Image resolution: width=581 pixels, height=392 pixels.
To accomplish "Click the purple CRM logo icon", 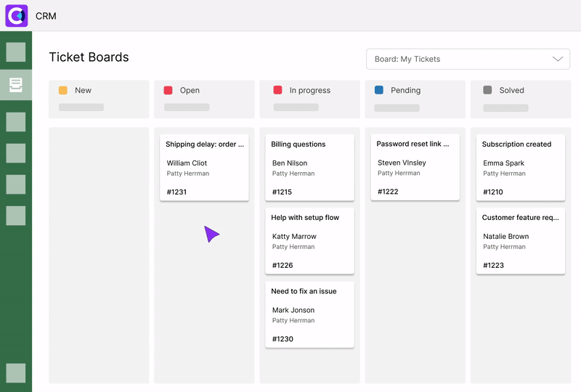I will 16,15.
